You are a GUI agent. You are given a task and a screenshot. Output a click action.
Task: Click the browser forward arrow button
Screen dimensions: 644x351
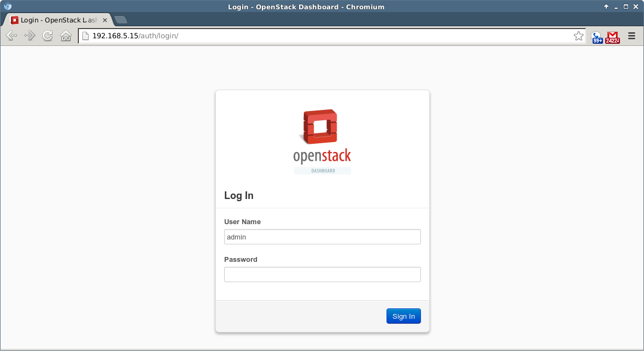click(30, 36)
